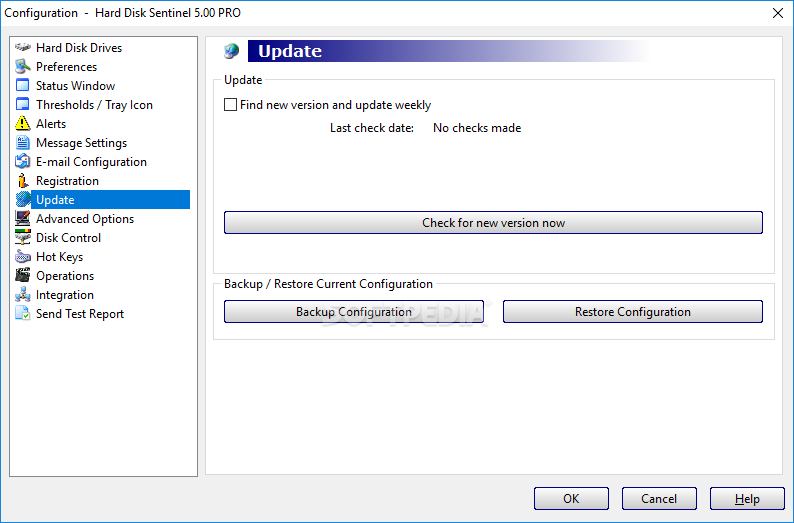Click the Thresholds / Tray Icon sidebar icon
Image resolution: width=794 pixels, height=523 pixels.
pyautogui.click(x=22, y=104)
